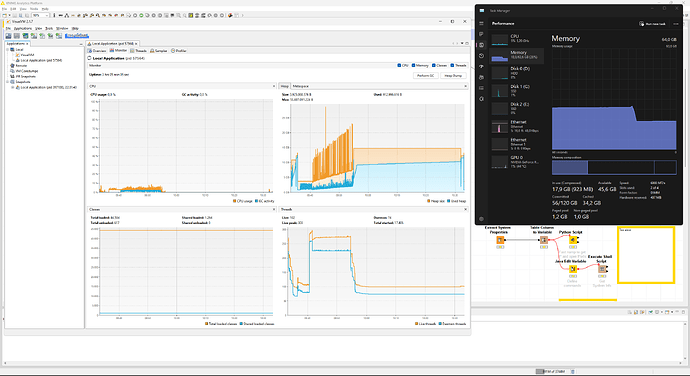
Task: Click the Perform GC button
Action: pos(426,76)
